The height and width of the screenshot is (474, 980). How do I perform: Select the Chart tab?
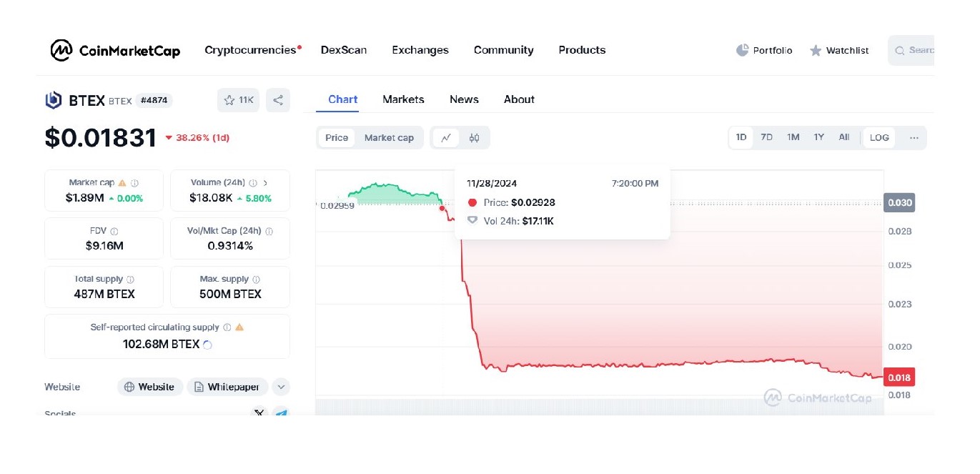343,99
